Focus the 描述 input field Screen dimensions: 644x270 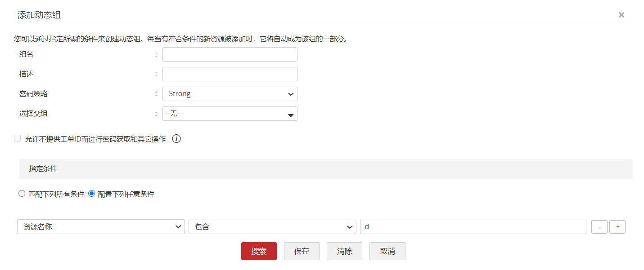230,74
